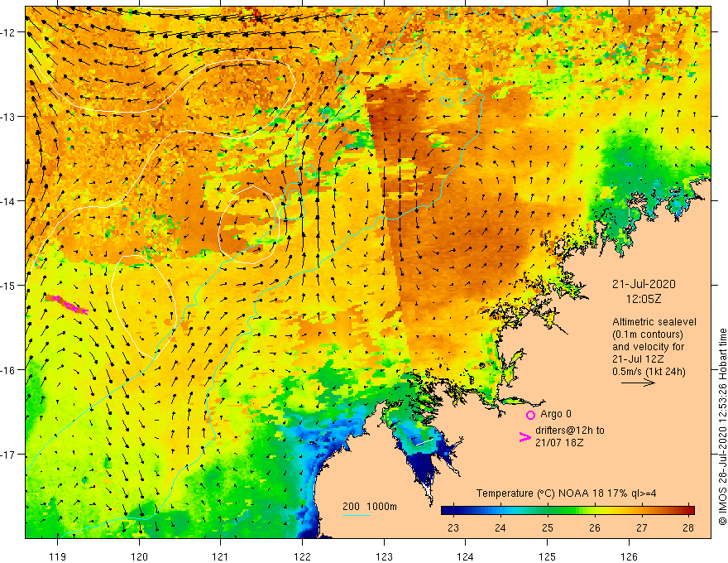The image size is (728, 563).
Task: Click the longitude label '119' on the bottom axis
Action: [58, 557]
